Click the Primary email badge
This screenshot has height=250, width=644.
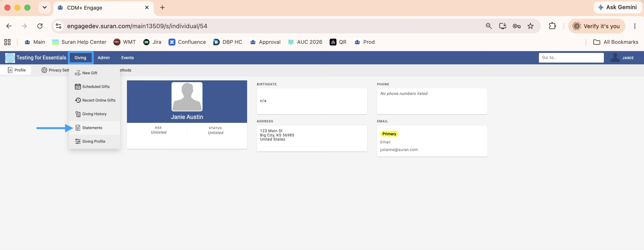[x=389, y=134]
